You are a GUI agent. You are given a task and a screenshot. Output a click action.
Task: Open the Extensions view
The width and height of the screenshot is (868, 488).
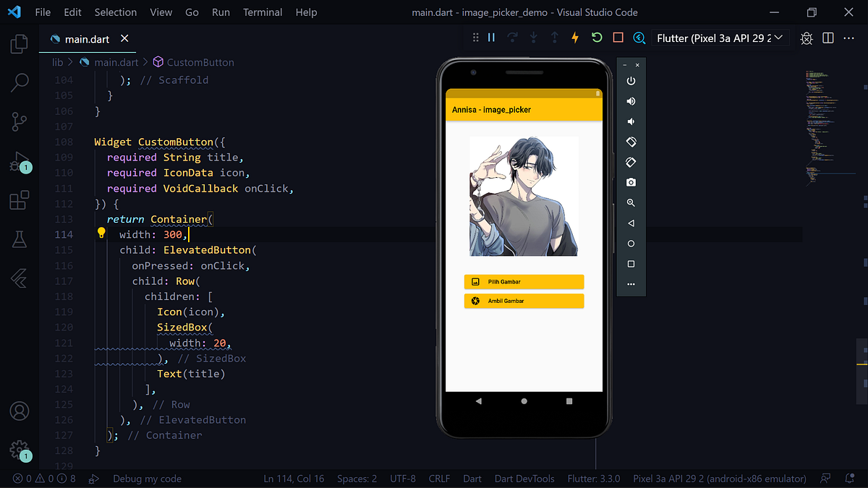click(x=20, y=200)
